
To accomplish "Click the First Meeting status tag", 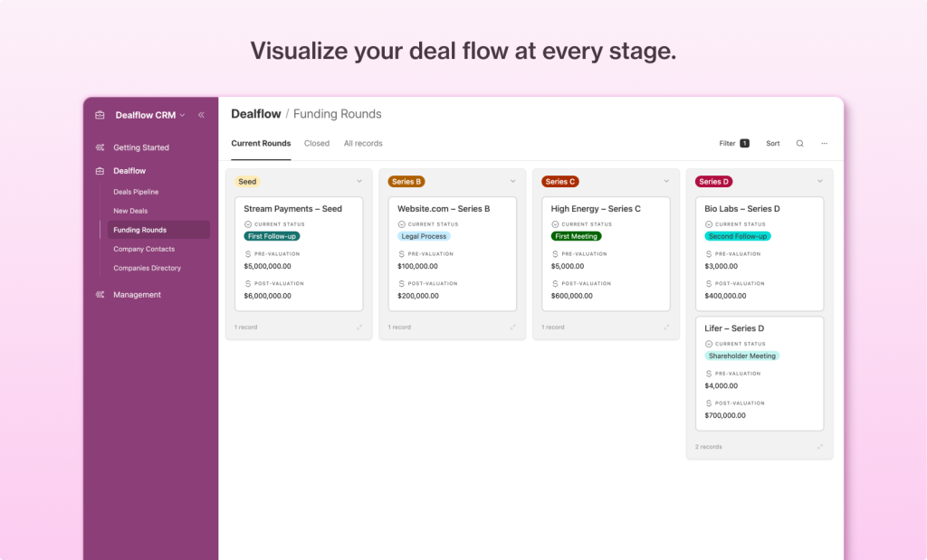I will (576, 236).
